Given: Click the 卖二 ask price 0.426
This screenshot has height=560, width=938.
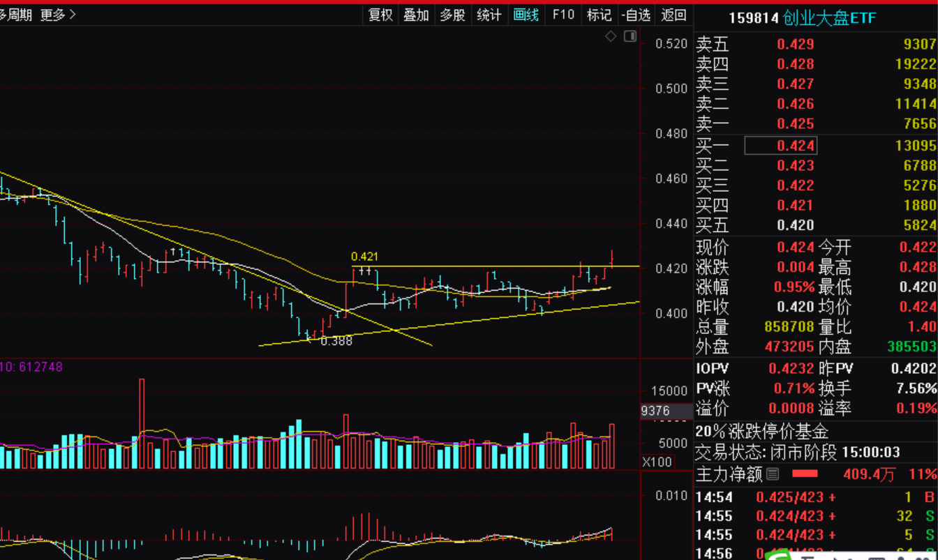Looking at the screenshot, I should click(796, 104).
